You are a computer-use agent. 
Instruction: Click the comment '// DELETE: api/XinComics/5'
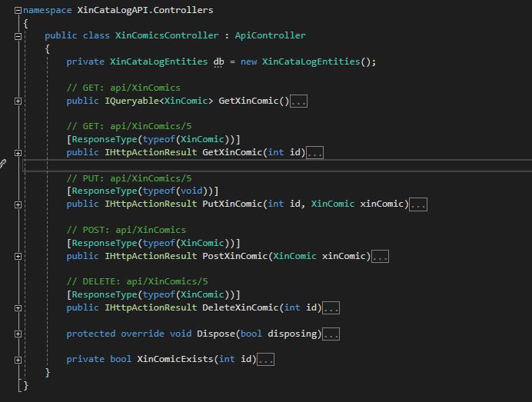click(x=137, y=281)
